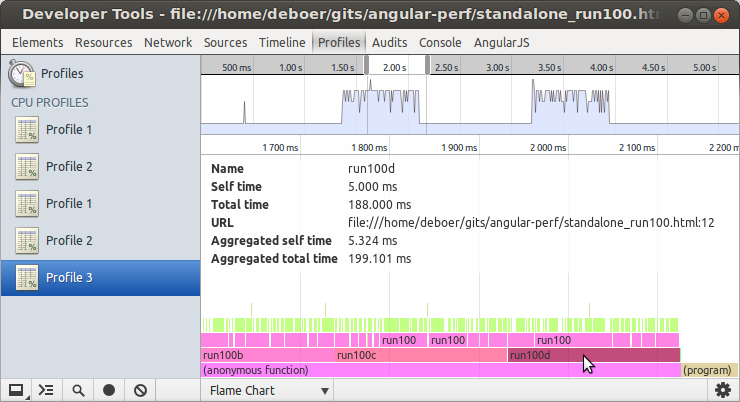
Task: Switch to the Timeline tab
Action: tap(282, 42)
